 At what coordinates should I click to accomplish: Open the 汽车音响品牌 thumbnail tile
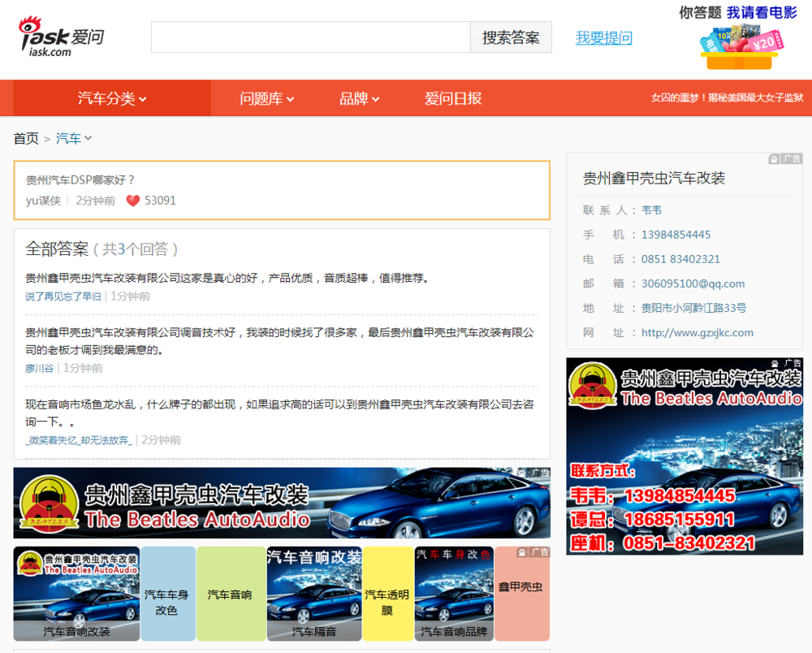click(x=454, y=594)
